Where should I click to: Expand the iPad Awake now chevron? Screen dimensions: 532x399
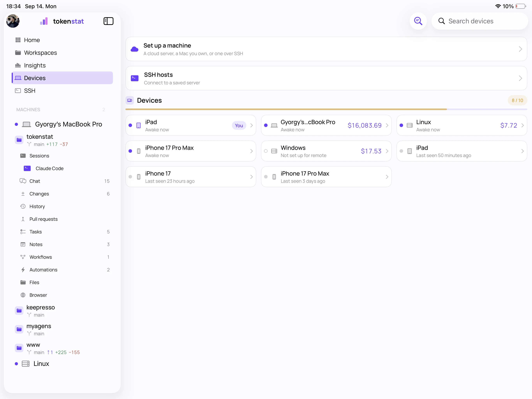click(x=251, y=125)
